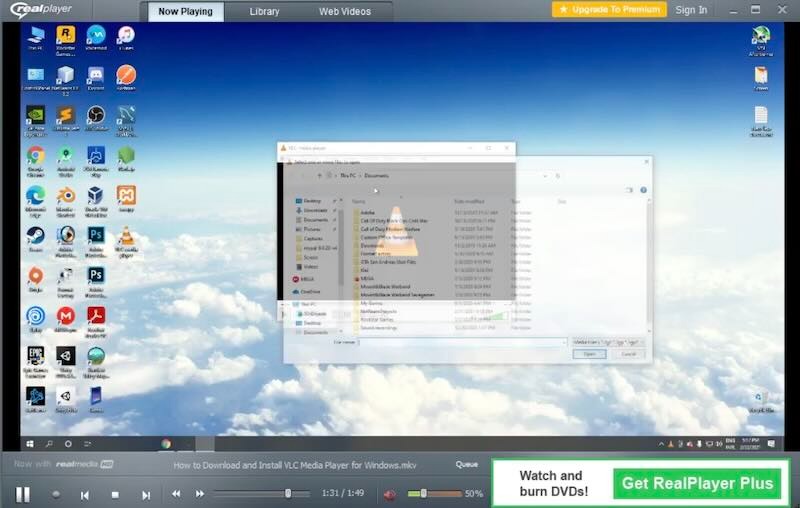800x508 pixels.
Task: Open the Queue panel
Action: [x=467, y=464]
